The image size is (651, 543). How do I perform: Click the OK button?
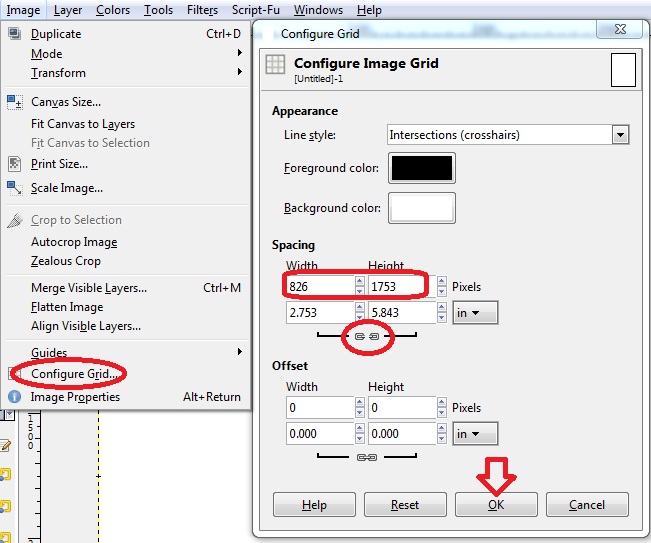[x=496, y=505]
